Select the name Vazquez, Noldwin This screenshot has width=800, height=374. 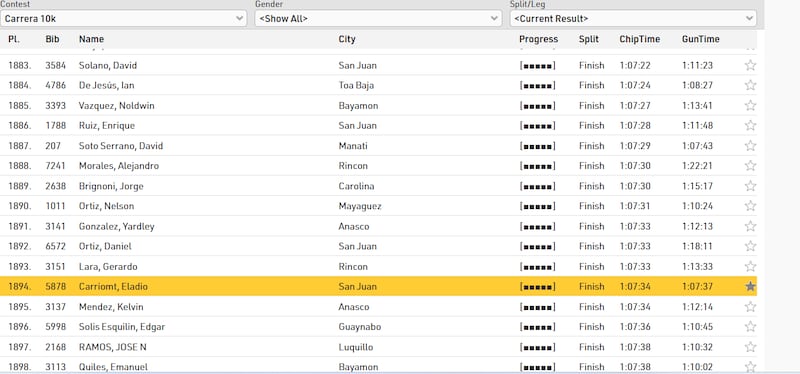(116, 106)
